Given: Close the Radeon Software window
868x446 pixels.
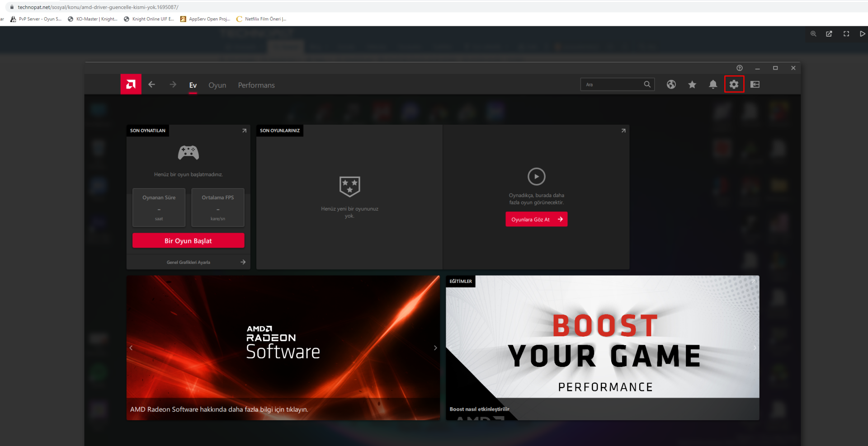Looking at the screenshot, I should pos(793,68).
